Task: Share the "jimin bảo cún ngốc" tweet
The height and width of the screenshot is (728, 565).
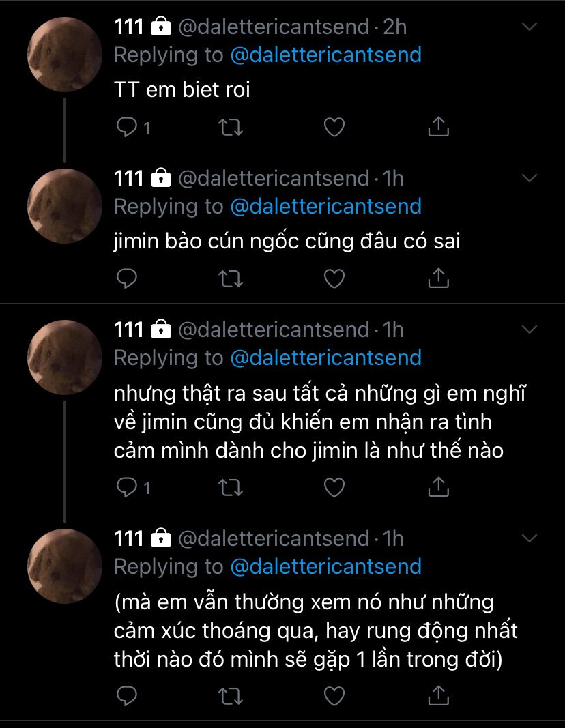Action: (437, 278)
